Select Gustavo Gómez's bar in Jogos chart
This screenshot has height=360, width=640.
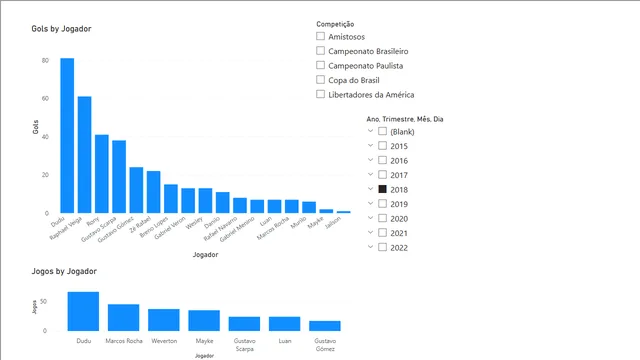pyautogui.click(x=325, y=326)
